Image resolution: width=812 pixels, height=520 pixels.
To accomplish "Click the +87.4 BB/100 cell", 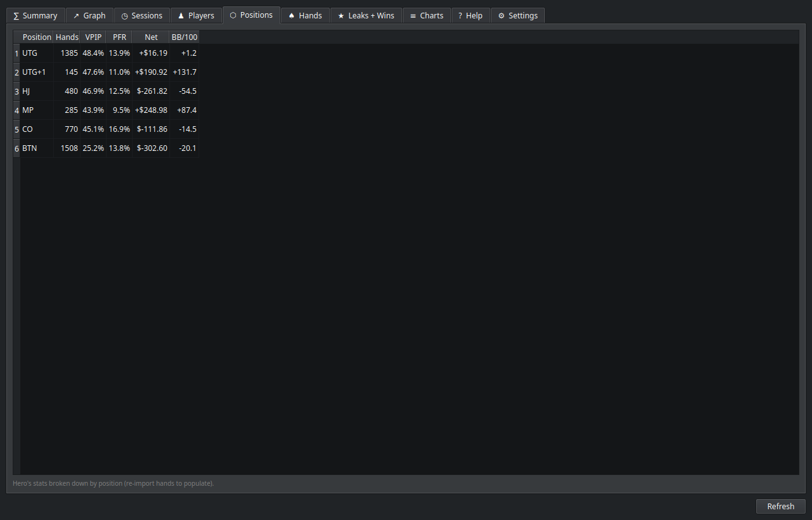I will click(x=185, y=110).
